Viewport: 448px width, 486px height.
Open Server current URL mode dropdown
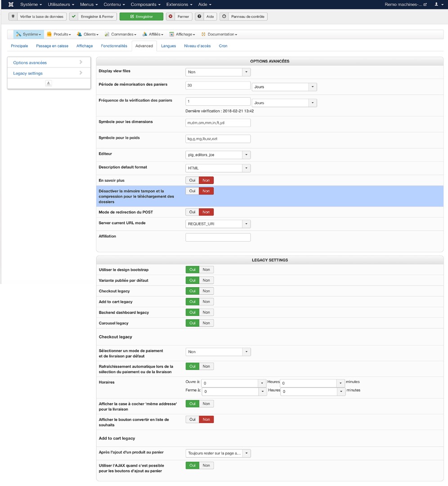click(218, 224)
